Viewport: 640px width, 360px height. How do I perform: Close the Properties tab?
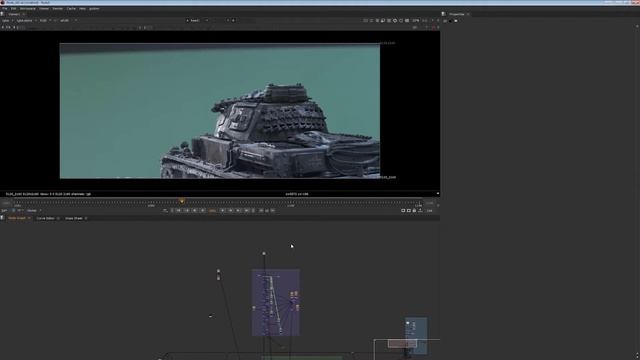[x=468, y=14]
